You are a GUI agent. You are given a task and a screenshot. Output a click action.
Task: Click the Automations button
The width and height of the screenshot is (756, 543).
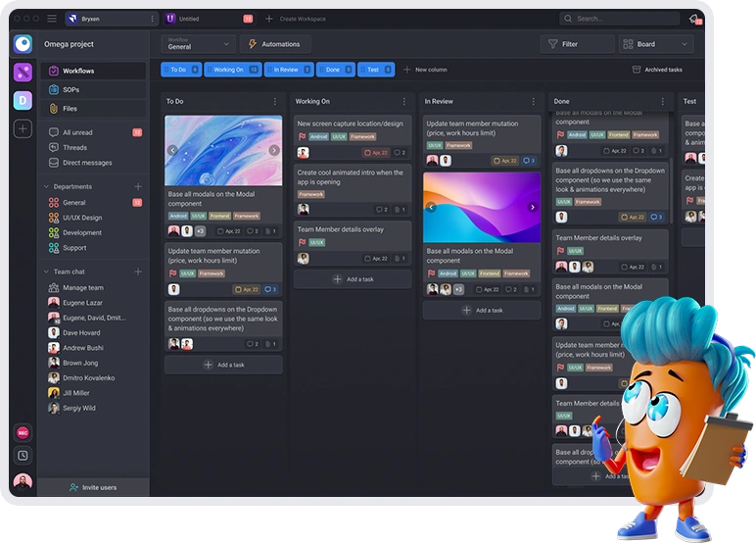(275, 44)
